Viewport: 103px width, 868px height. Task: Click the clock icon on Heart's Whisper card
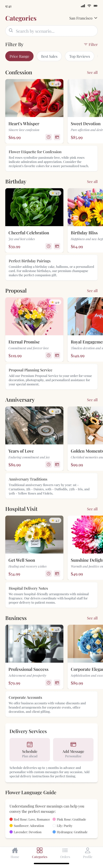click(49, 137)
